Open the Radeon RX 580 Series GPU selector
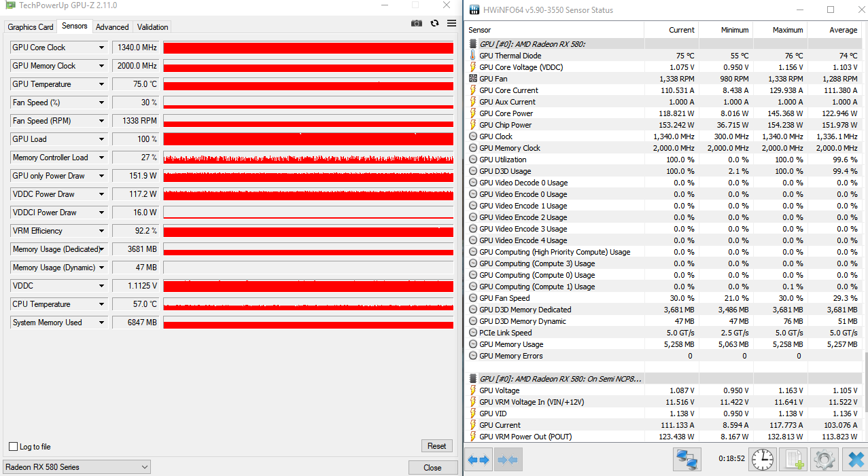This screenshot has width=868, height=476. pyautogui.click(x=76, y=467)
